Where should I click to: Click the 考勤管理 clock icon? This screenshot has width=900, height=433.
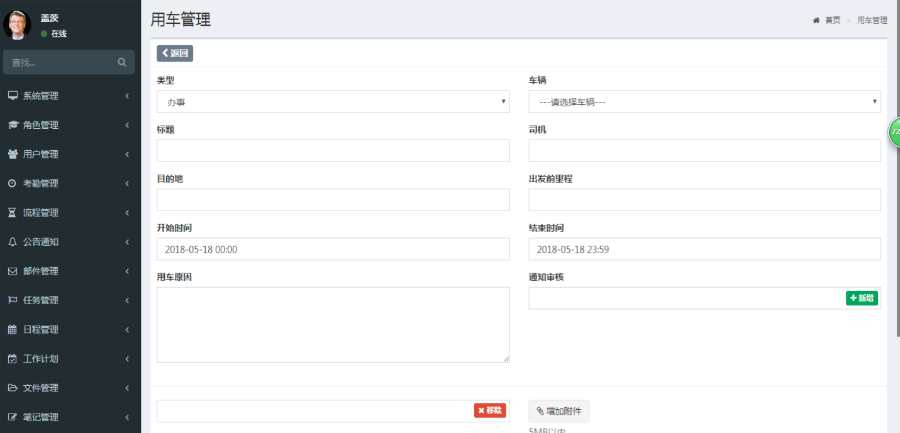pos(12,183)
